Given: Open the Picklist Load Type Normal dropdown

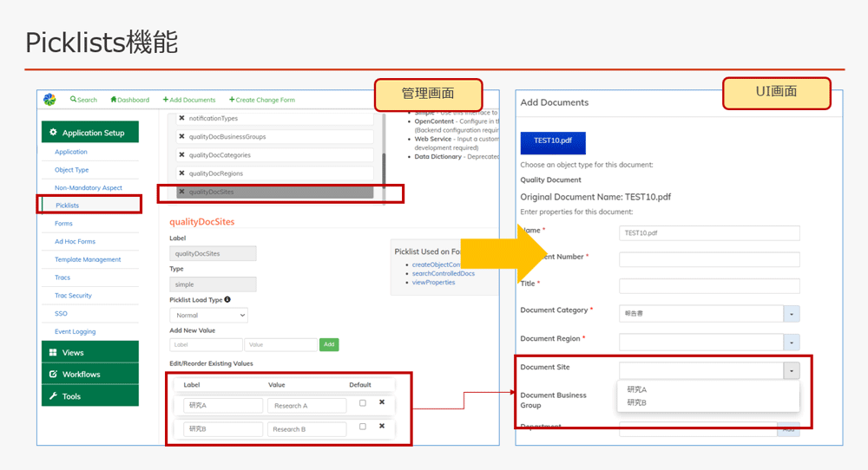Looking at the screenshot, I should coord(208,315).
